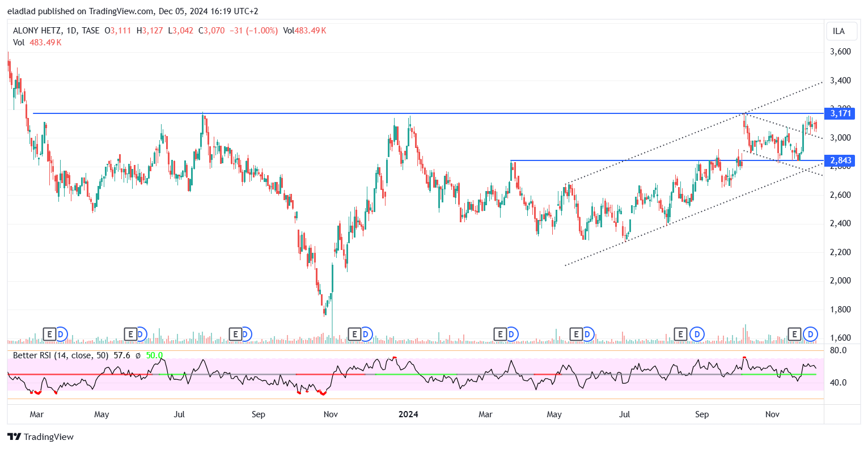Click the first earnings E marker from left
868x449 pixels.
coord(49,334)
